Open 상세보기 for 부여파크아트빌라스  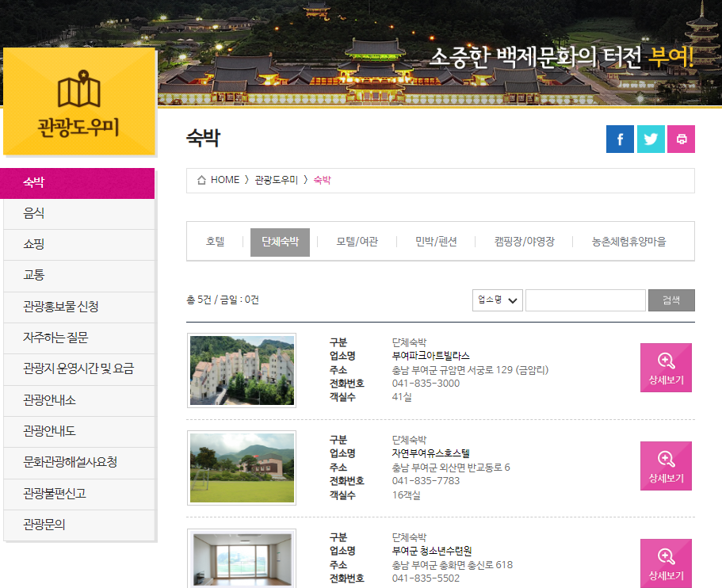[666, 368]
